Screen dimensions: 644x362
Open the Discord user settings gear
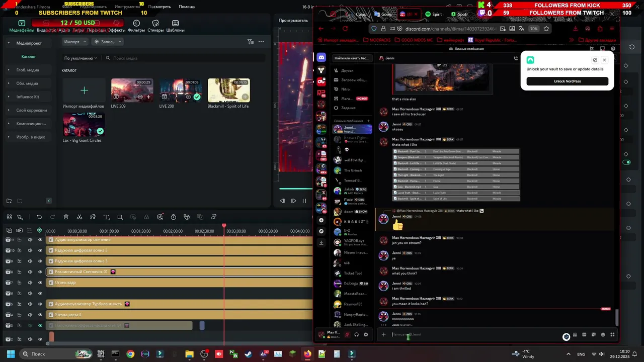366,334
